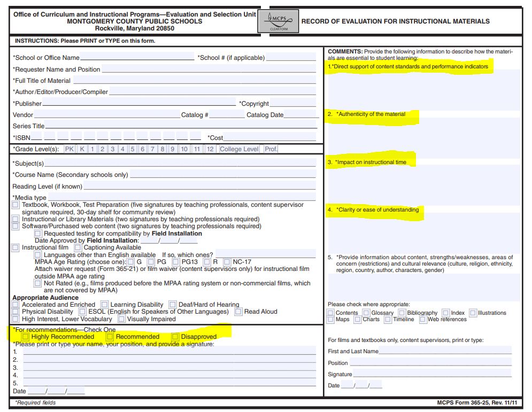Select grade level PK box
Image resolution: width=532 pixels, height=412 pixels.
70,149
